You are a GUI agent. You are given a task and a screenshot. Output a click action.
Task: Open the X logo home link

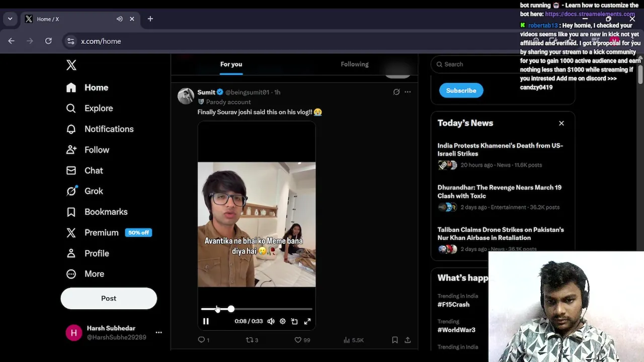pos(71,65)
